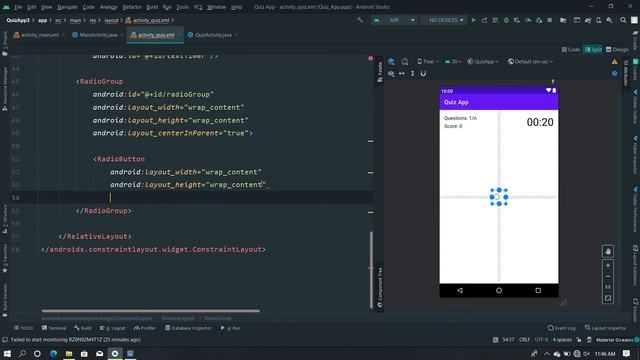Open the Pixel device dropdown
This screenshot has width=640, height=360.
(x=427, y=62)
